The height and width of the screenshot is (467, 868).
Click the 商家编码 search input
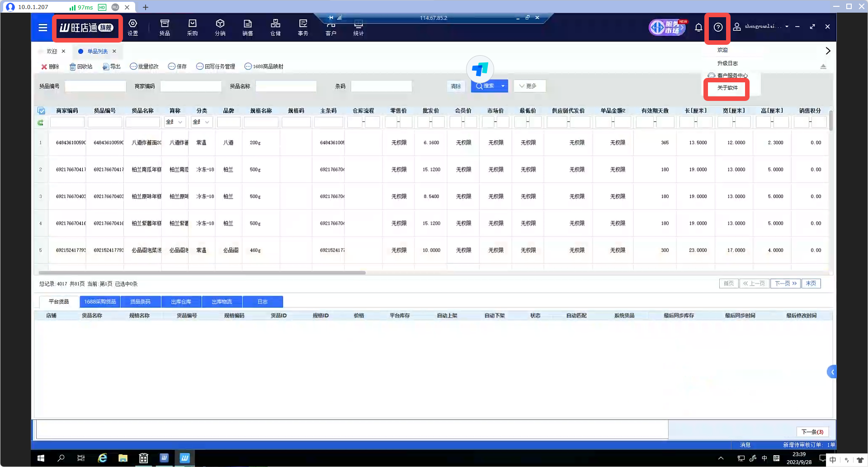(x=191, y=86)
